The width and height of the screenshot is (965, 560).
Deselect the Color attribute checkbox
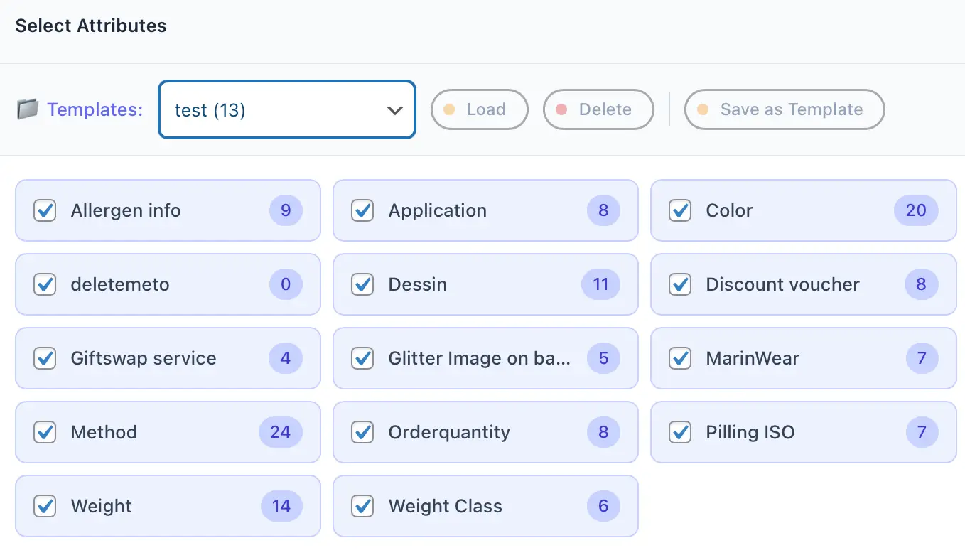(x=681, y=211)
